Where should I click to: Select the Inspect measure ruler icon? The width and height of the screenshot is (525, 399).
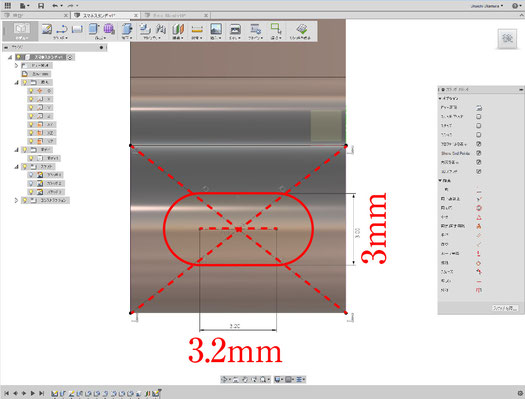pyautogui.click(x=197, y=30)
